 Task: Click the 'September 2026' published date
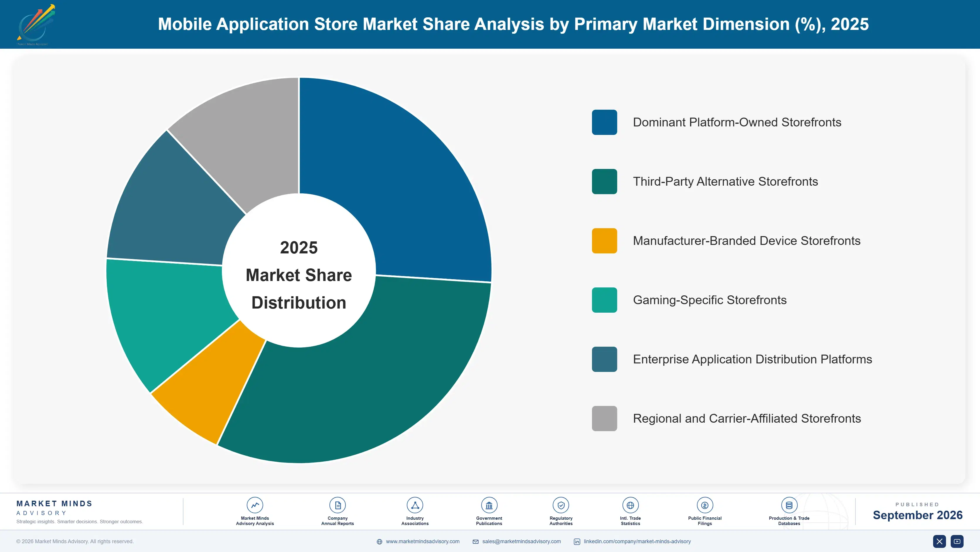click(917, 515)
